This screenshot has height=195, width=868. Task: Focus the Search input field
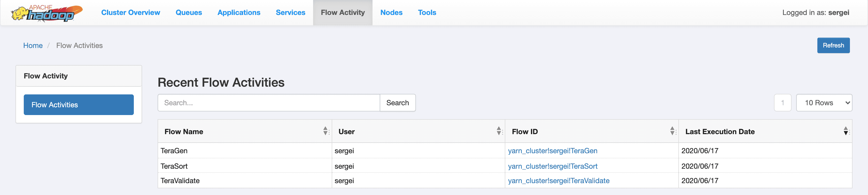click(x=269, y=103)
